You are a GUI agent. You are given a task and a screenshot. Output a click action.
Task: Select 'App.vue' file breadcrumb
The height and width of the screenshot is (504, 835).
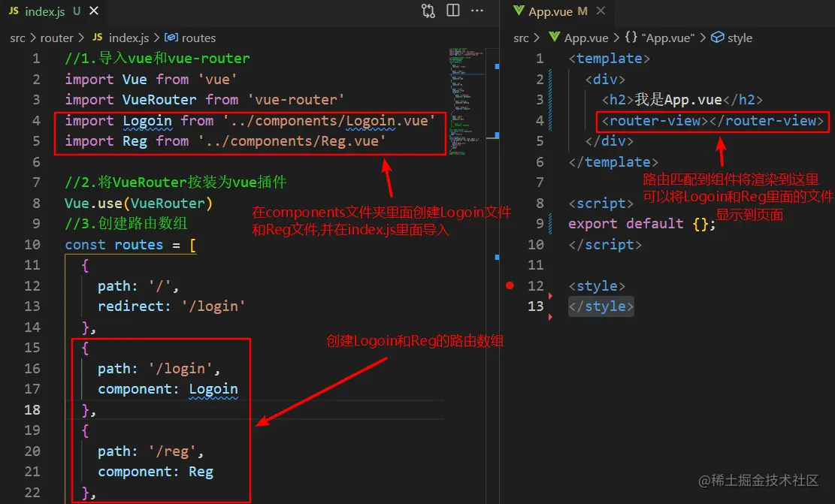[586, 38]
